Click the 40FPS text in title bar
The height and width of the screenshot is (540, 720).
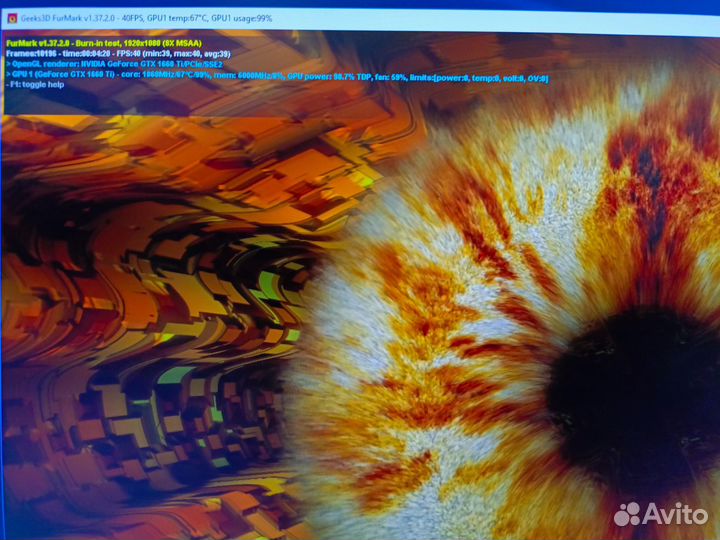[x=152, y=18]
